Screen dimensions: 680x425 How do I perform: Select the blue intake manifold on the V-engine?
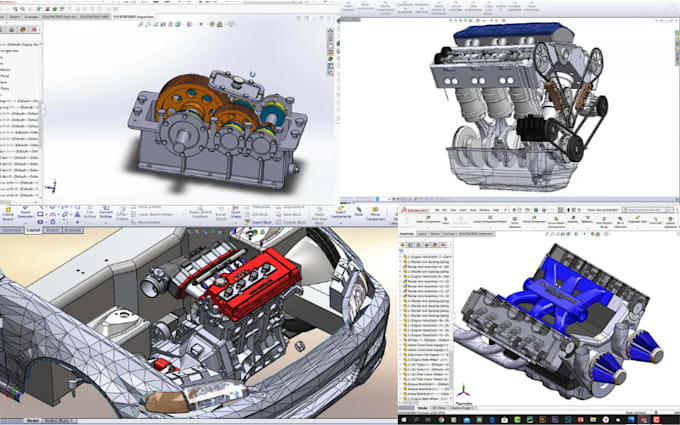(557, 293)
